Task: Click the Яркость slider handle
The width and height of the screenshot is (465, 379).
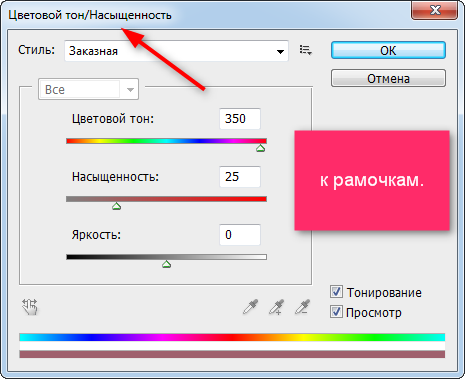Action: [166, 264]
